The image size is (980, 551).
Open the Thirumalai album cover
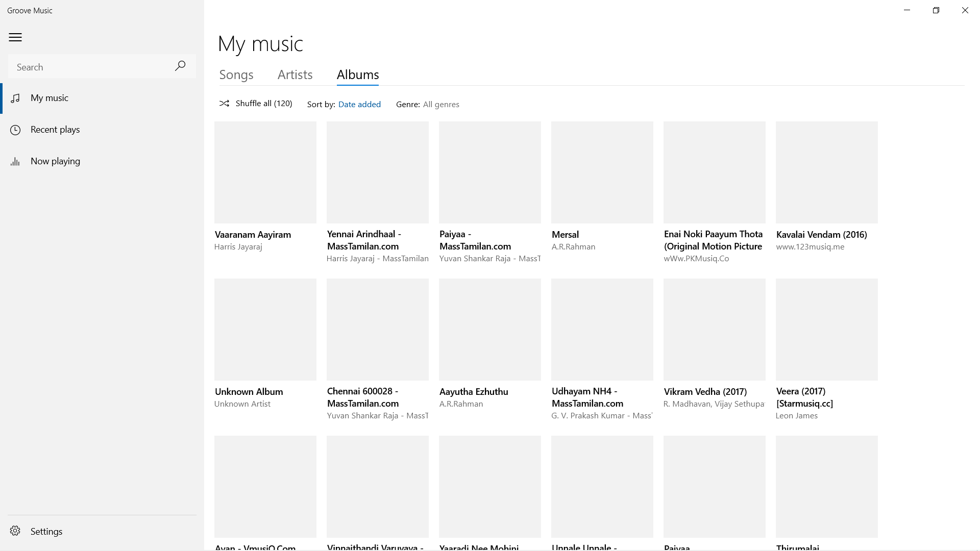click(x=827, y=487)
